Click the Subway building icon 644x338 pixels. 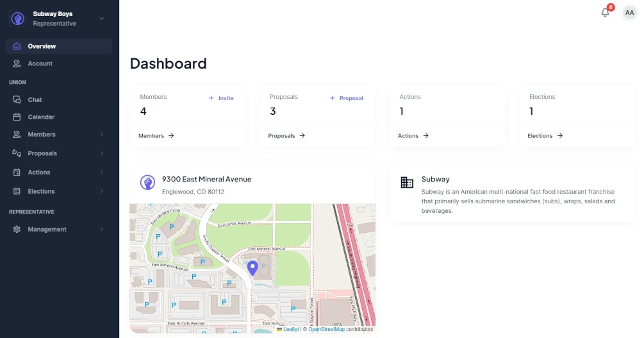tap(407, 183)
